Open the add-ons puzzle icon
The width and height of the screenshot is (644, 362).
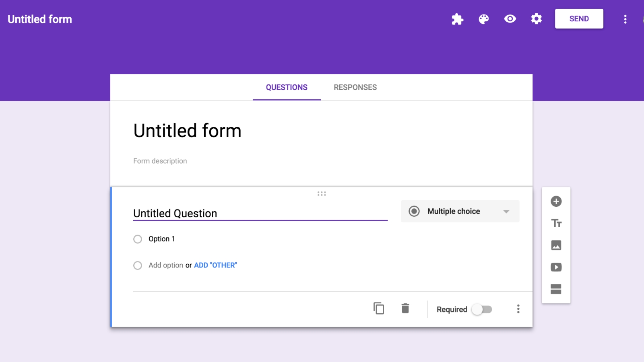point(457,19)
